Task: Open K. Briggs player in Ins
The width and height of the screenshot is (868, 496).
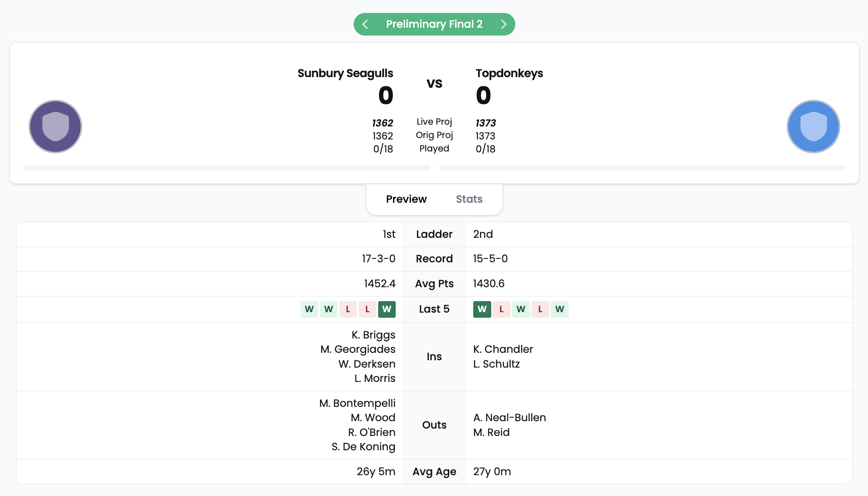Action: pyautogui.click(x=374, y=335)
